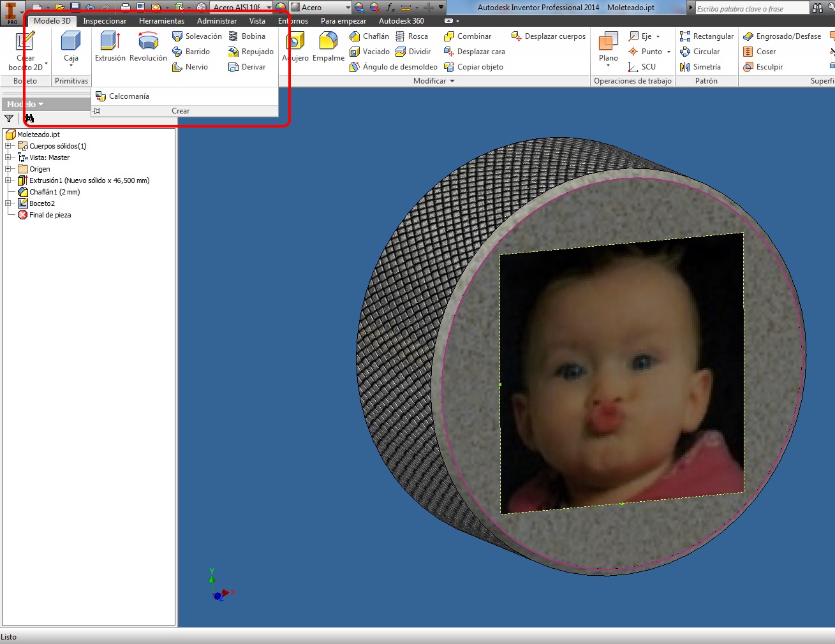Click the Desplazar cara tool
This screenshot has height=644, width=835.
(x=475, y=52)
